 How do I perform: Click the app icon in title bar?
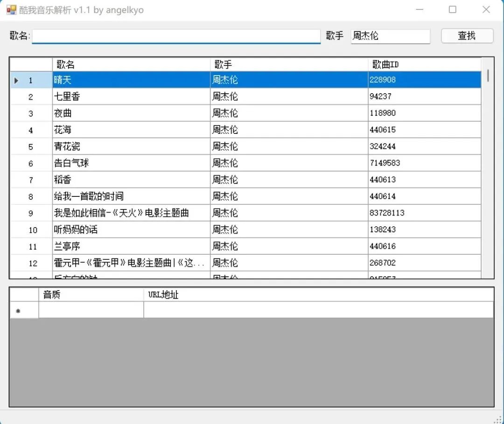coord(11,10)
